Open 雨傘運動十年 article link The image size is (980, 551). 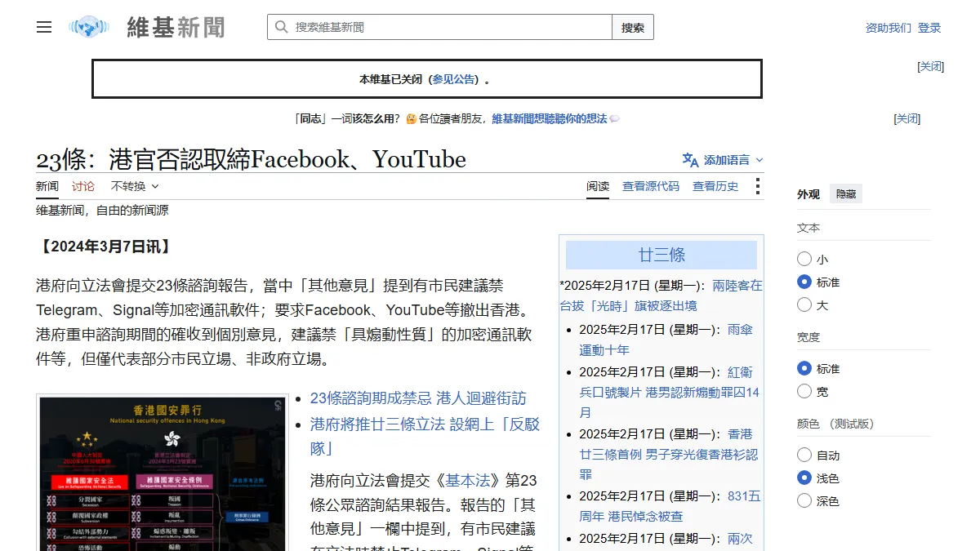pos(666,340)
